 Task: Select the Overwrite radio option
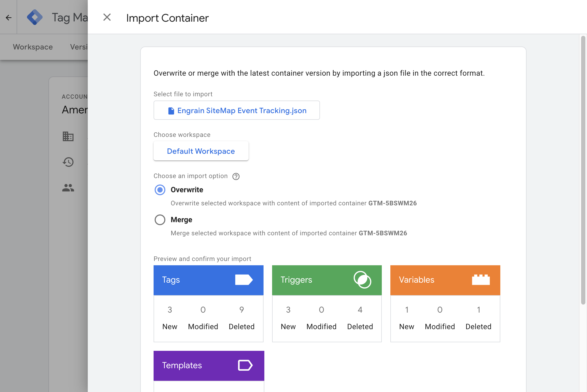click(x=160, y=190)
